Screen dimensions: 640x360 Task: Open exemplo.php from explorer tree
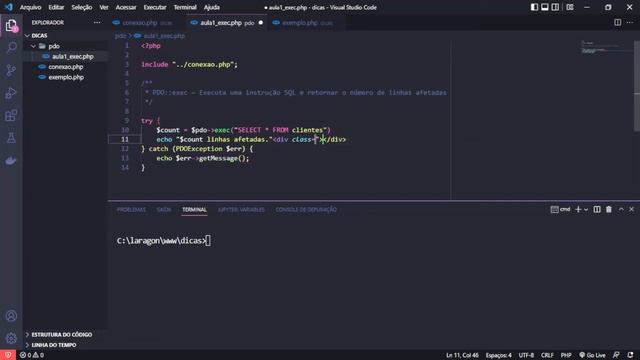pyautogui.click(x=65, y=77)
